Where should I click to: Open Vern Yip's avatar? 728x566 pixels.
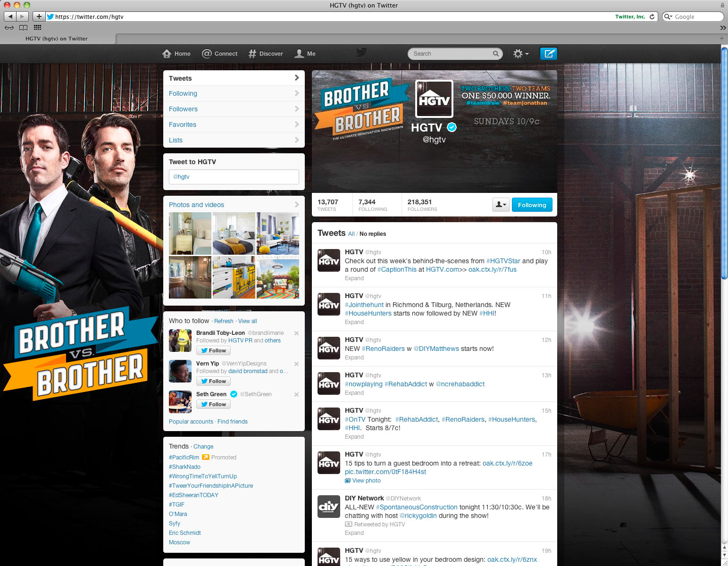pyautogui.click(x=180, y=371)
